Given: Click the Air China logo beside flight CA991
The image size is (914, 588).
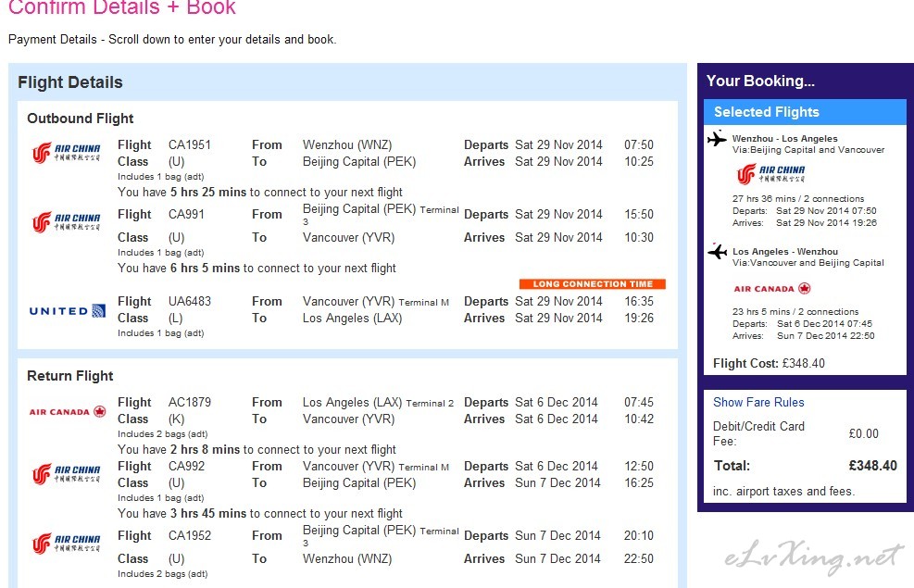Looking at the screenshot, I should pos(66,222).
